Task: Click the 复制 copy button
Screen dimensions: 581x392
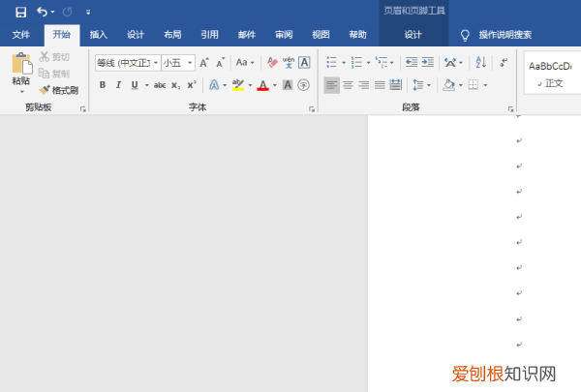Action: pos(54,74)
